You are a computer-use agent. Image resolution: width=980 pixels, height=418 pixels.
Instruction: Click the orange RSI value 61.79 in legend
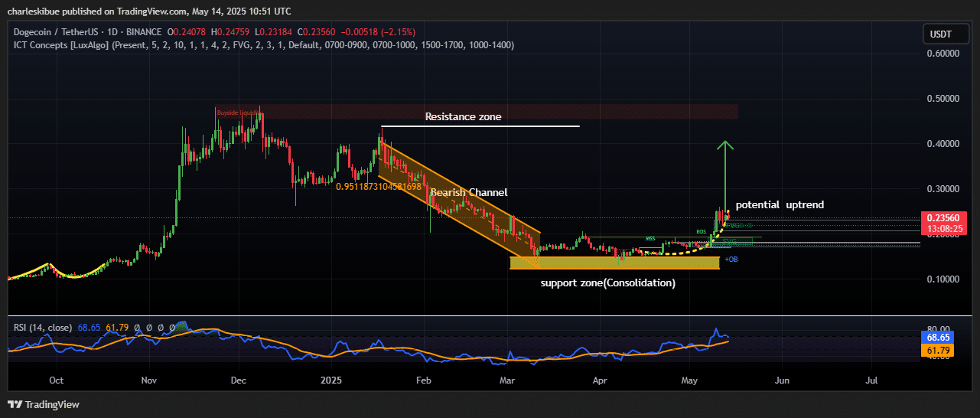point(116,328)
